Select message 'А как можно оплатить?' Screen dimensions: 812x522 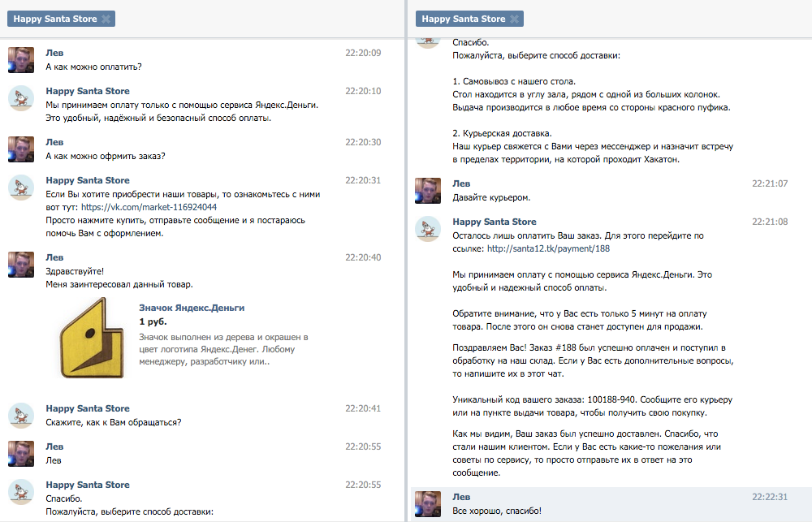(x=93, y=67)
